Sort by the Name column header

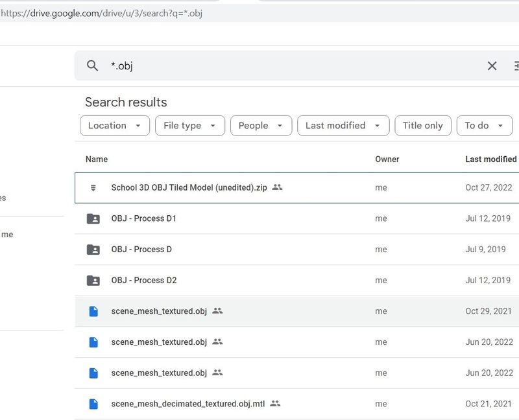[x=97, y=159]
